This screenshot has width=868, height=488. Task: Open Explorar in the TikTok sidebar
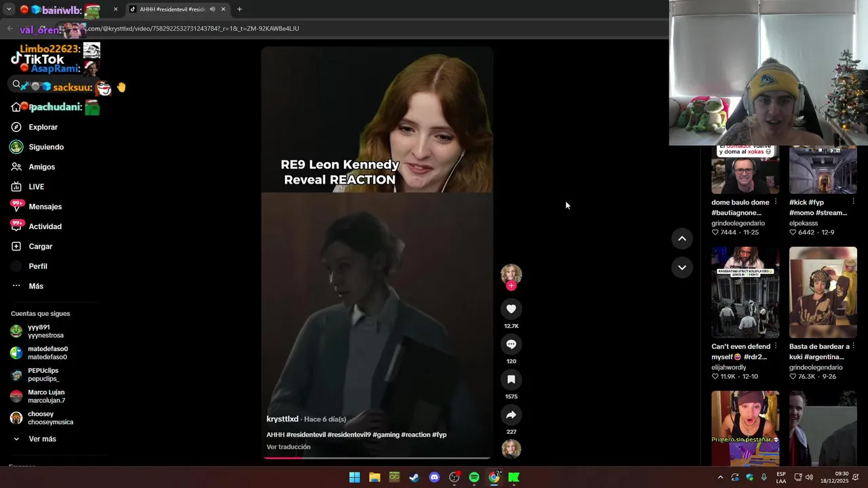(43, 127)
